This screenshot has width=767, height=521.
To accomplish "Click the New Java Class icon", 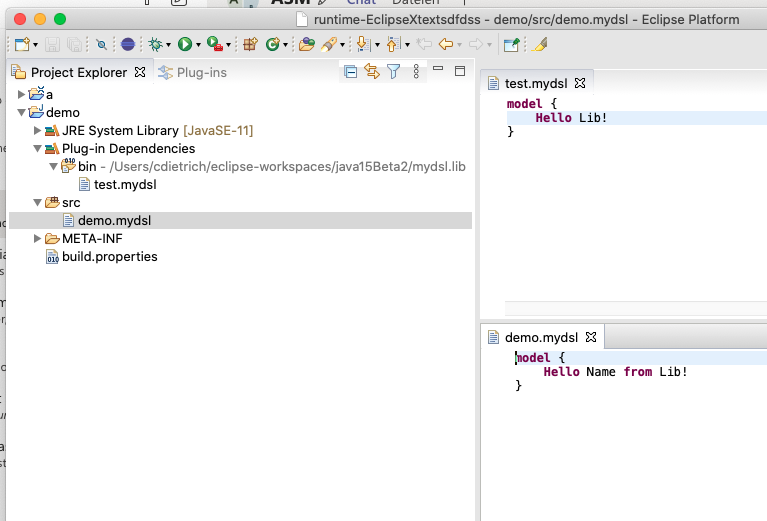I will [272, 45].
